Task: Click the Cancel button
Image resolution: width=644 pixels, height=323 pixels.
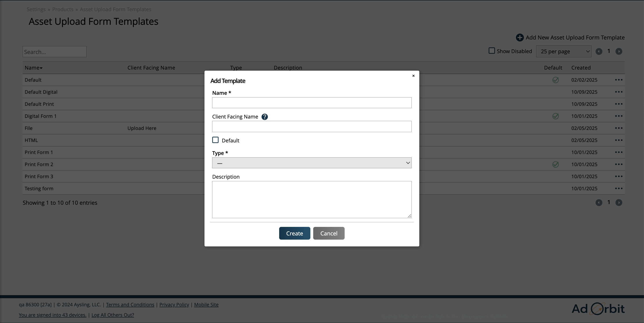Action: [x=329, y=233]
